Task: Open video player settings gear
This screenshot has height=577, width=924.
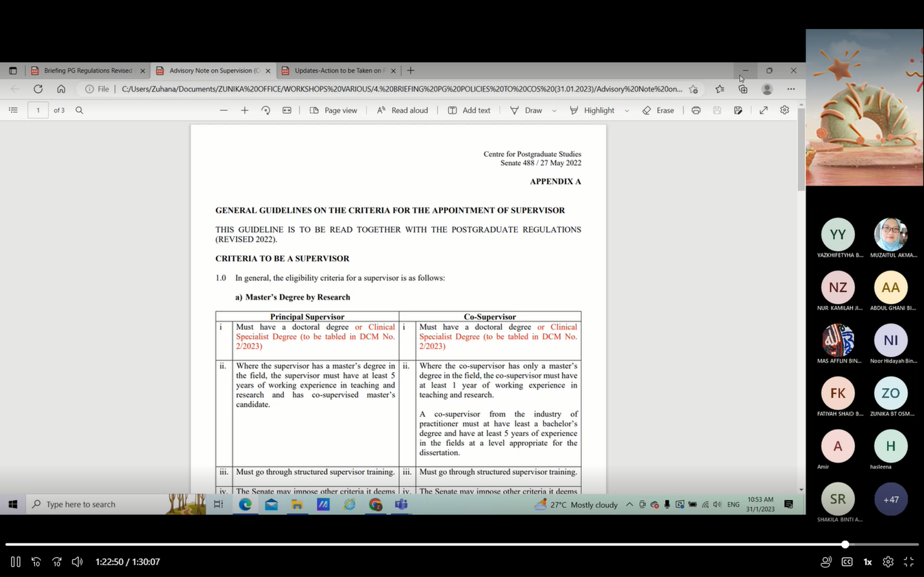Action: [x=888, y=561]
